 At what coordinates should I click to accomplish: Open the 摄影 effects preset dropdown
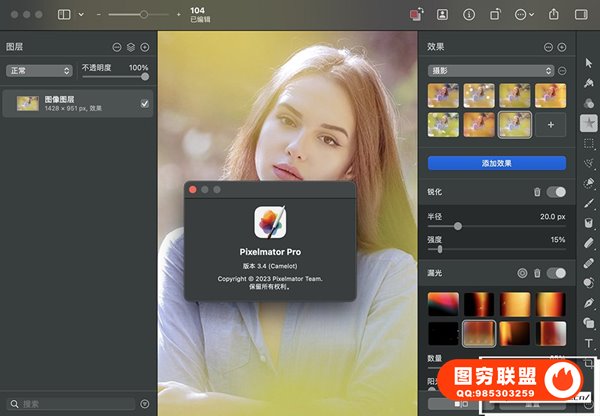click(x=490, y=71)
